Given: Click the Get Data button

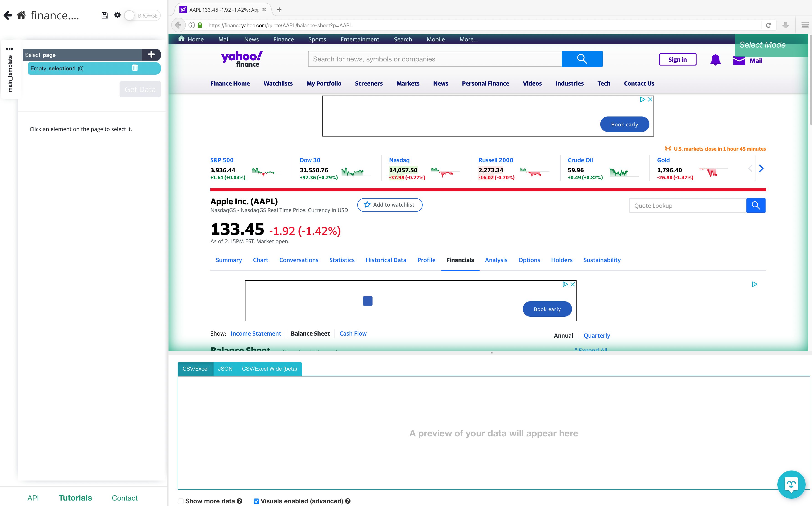Looking at the screenshot, I should coord(140,89).
